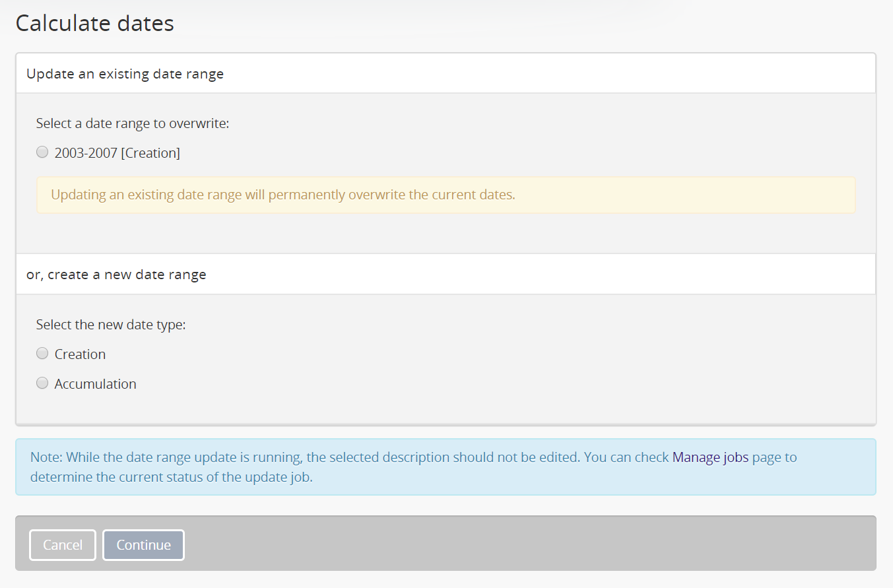
Task: Select the Accumulation radio button
Action: (x=42, y=383)
